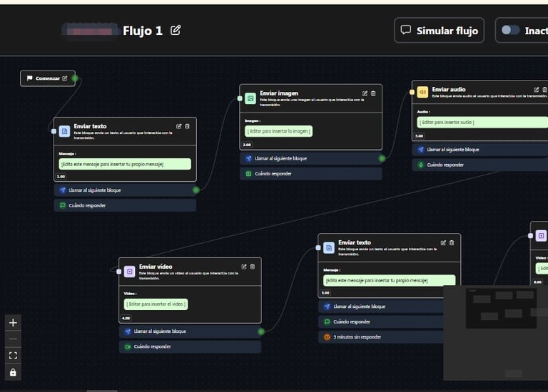Select Cuándo responder under first Enviar texto
Screen dimensions: 548x392
[125, 205]
